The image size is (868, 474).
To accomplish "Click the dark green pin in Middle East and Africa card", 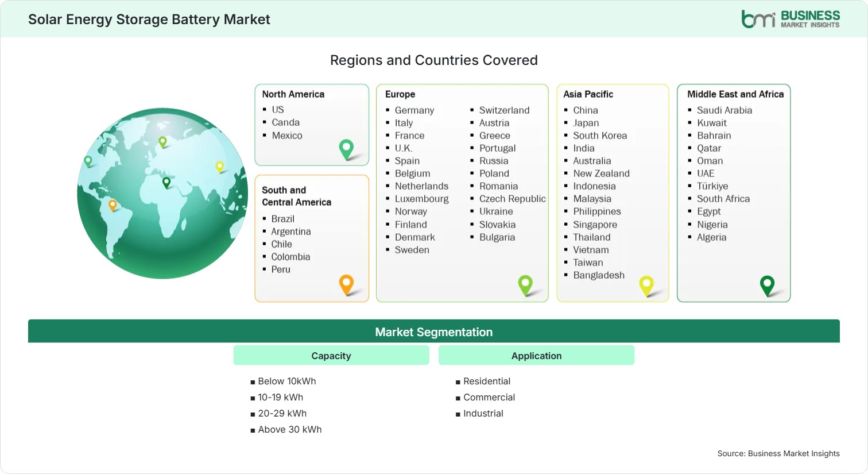I will pyautogui.click(x=767, y=286).
